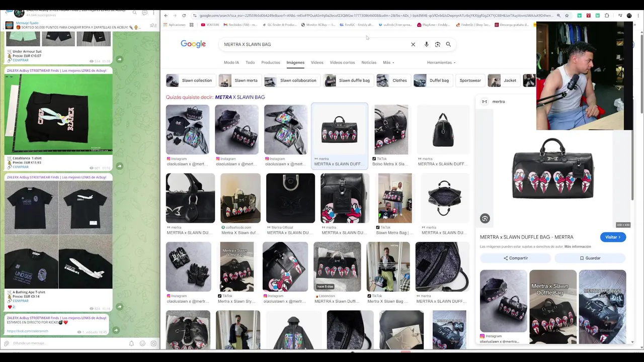Switch to Videos tab
644x362 pixels.
click(317, 62)
